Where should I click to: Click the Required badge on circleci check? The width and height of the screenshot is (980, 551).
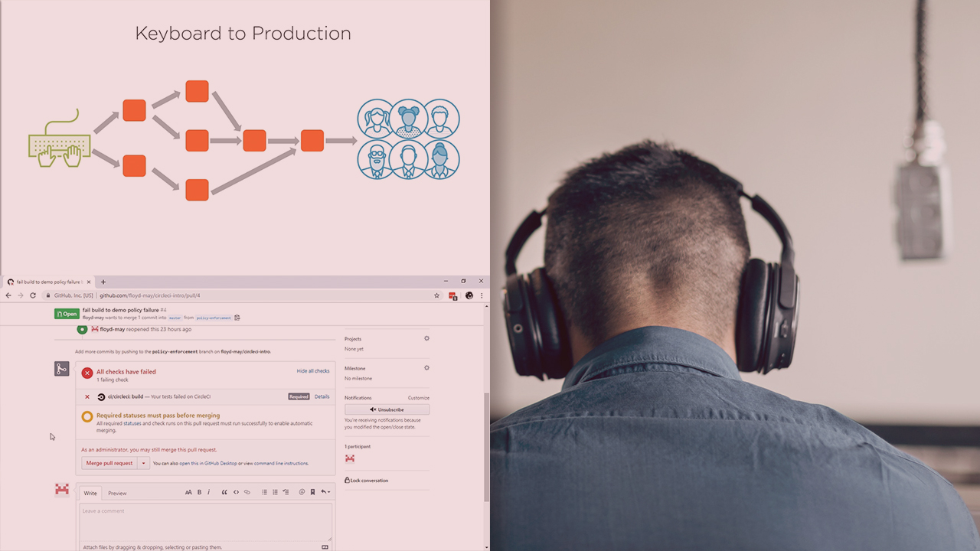pyautogui.click(x=299, y=396)
